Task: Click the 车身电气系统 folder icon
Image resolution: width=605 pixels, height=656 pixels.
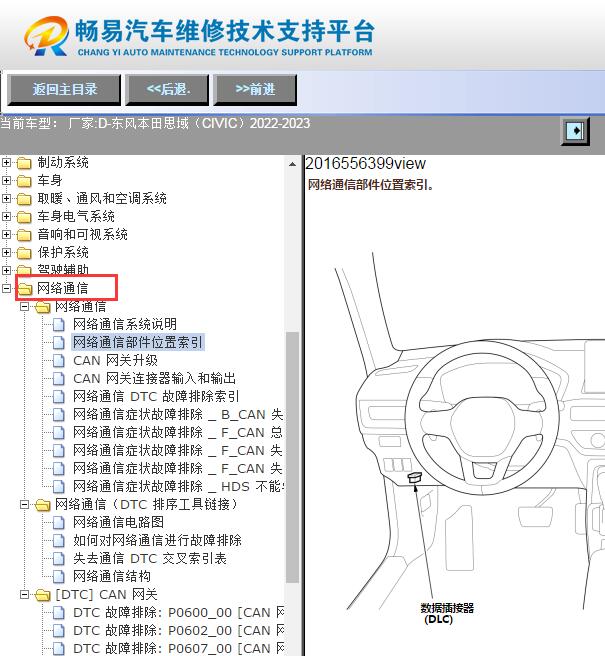Action: point(24,217)
